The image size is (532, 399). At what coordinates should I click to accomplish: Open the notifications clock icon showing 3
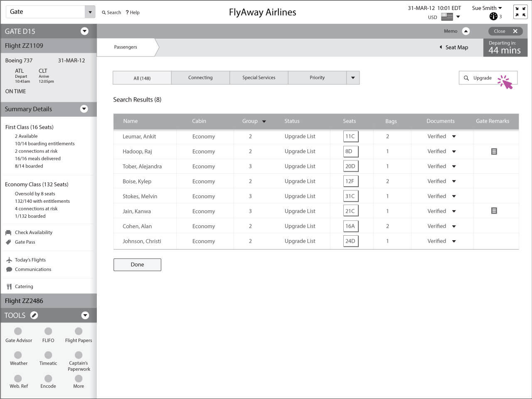coord(493,16)
